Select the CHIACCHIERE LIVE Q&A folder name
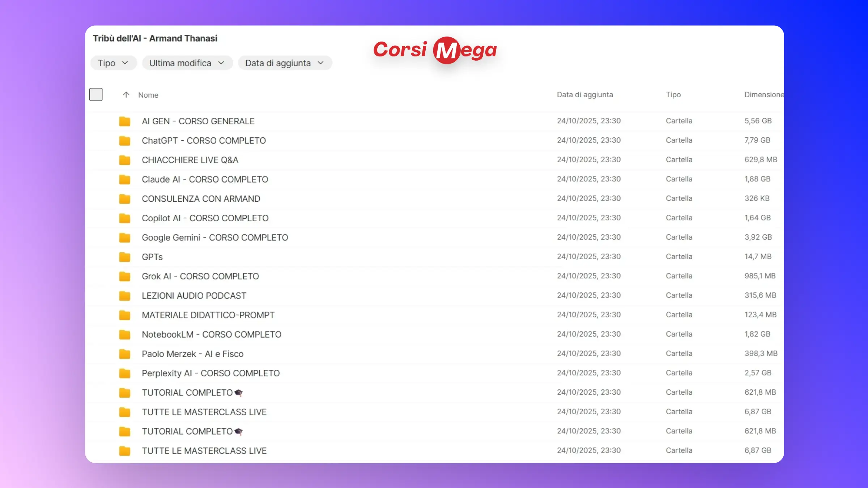868x488 pixels. point(190,160)
